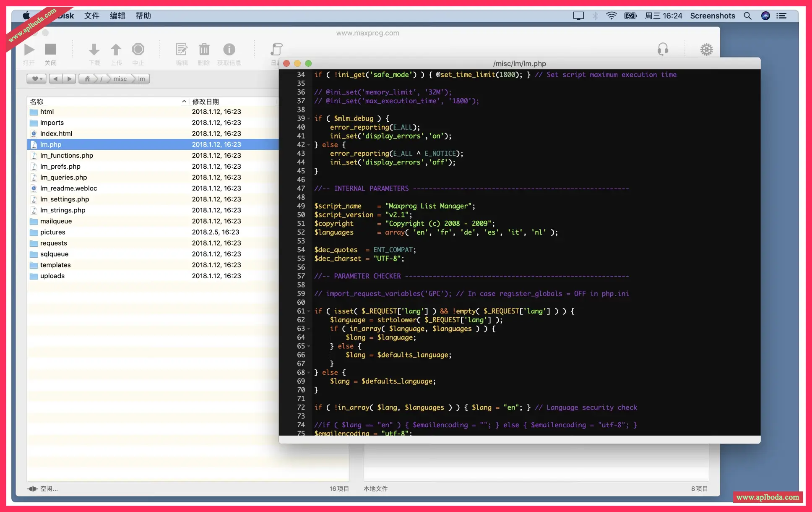Screen dimensions: 812x512
Task: Click the Open (打开) play icon
Action: click(x=29, y=50)
